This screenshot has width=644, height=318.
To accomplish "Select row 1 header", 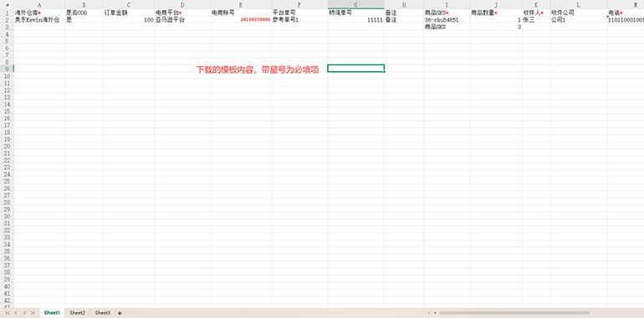I will pos(7,13).
